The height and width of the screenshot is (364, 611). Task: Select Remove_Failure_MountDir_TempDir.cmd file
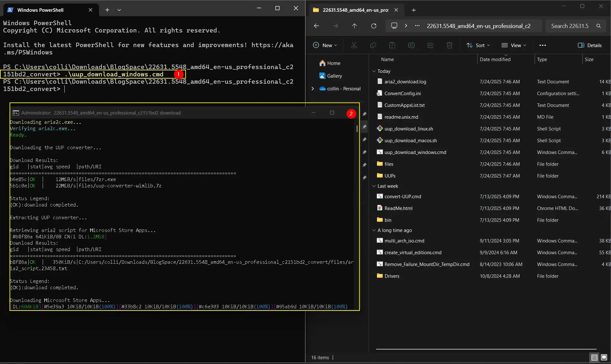(x=427, y=264)
